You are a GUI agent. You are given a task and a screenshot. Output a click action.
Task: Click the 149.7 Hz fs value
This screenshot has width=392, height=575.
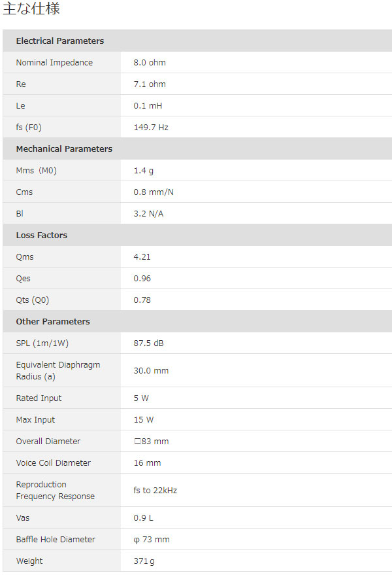pyautogui.click(x=151, y=128)
